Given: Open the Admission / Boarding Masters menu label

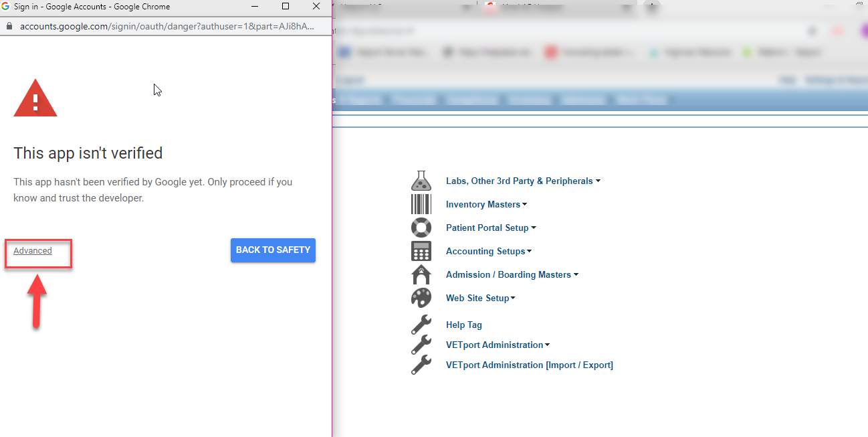Looking at the screenshot, I should [508, 274].
